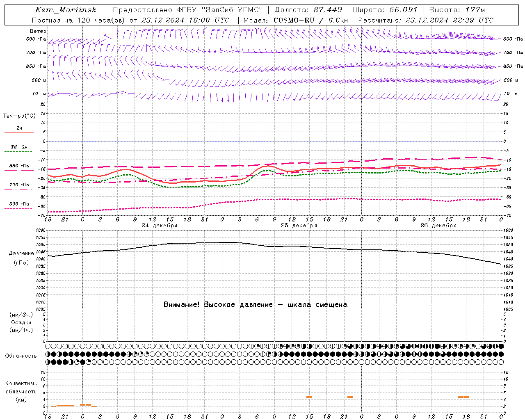525x420 pixels.
Task: Click the Ветер wind panel label
Action: click(38, 31)
